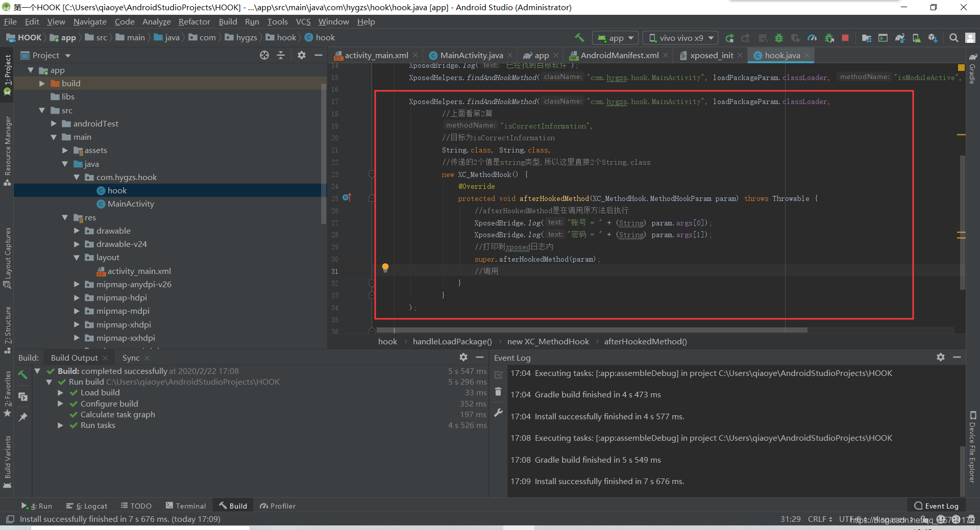Collapse the app module tree node
Image resolution: width=980 pixels, height=530 pixels.
[x=31, y=70]
